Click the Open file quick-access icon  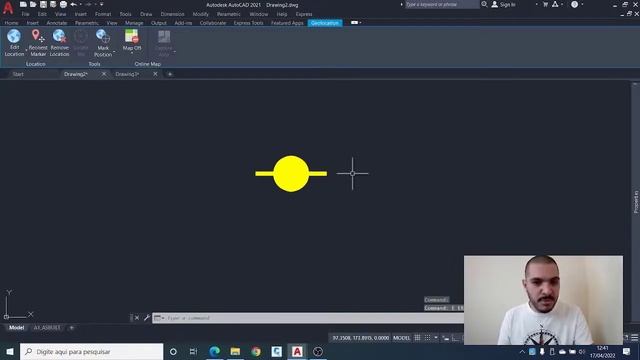click(x=33, y=4)
